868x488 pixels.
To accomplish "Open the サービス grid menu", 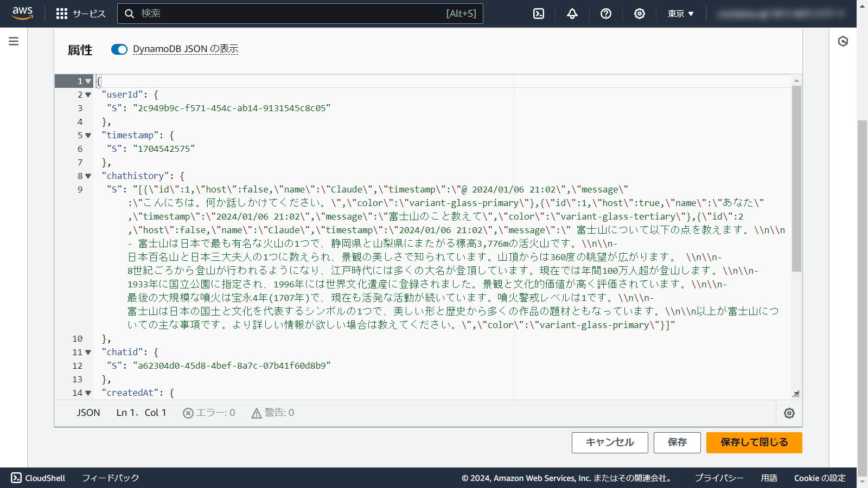I will coord(81,14).
